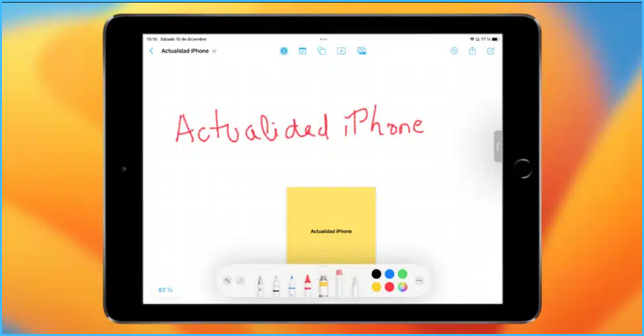Image resolution: width=644 pixels, height=336 pixels.
Task: Select the active drawing pen toolbar icon
Action: click(x=284, y=51)
